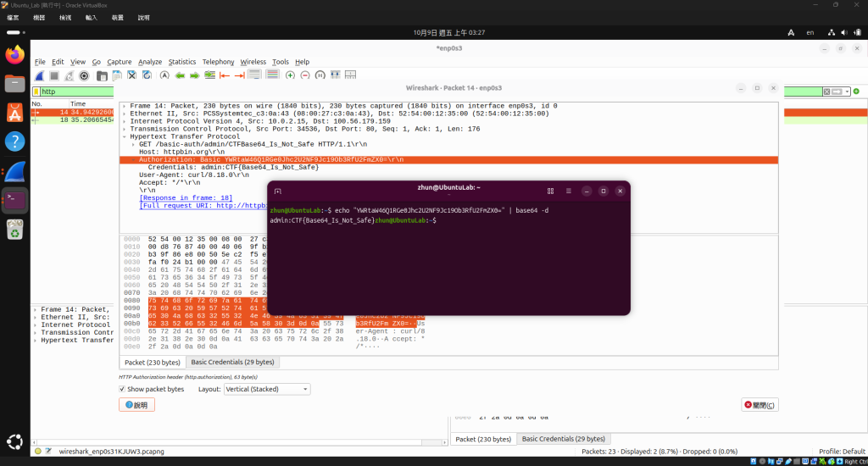Screen dimensions: 868x466
Task: Select Credentials: admin:CTF line
Action: [233, 167]
